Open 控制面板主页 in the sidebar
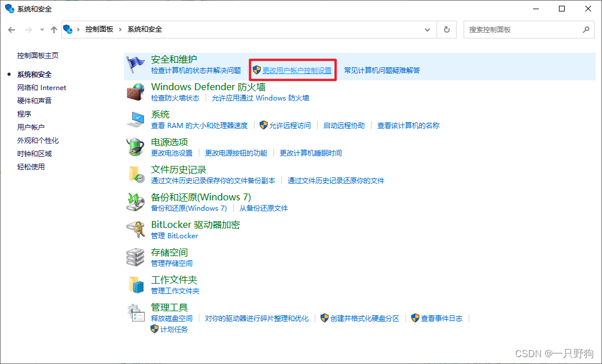This screenshot has height=364, width=602. (x=38, y=56)
